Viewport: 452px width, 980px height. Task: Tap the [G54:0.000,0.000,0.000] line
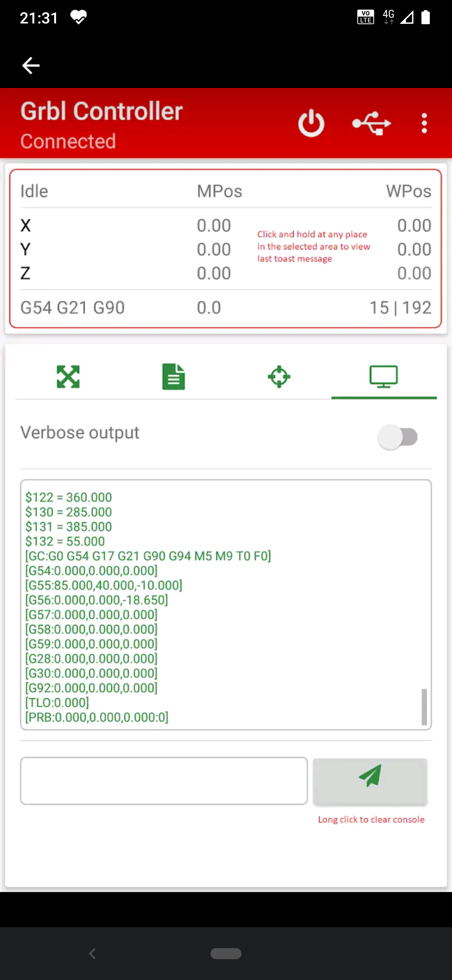pyautogui.click(x=91, y=570)
